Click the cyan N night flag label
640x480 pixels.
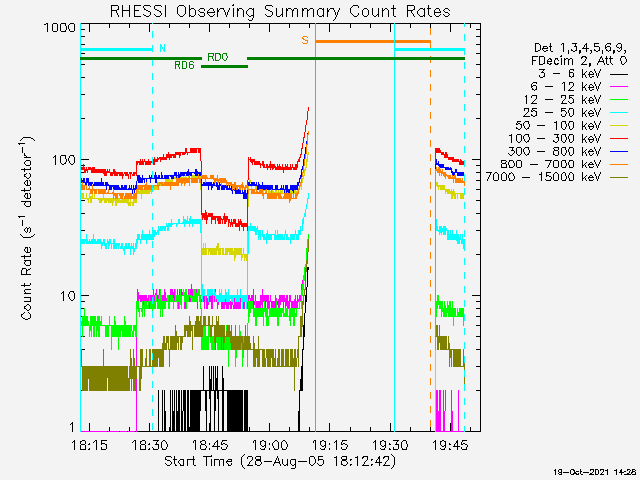(x=162, y=48)
